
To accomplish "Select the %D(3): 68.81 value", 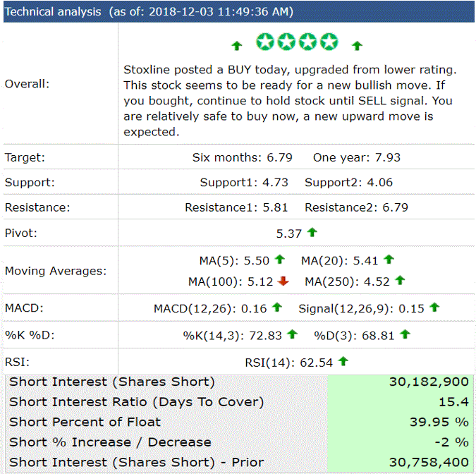I will [x=354, y=336].
